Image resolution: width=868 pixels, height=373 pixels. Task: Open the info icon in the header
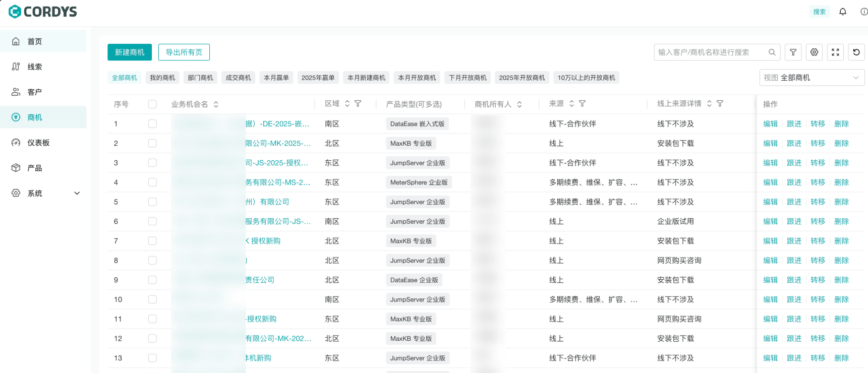coord(864,12)
